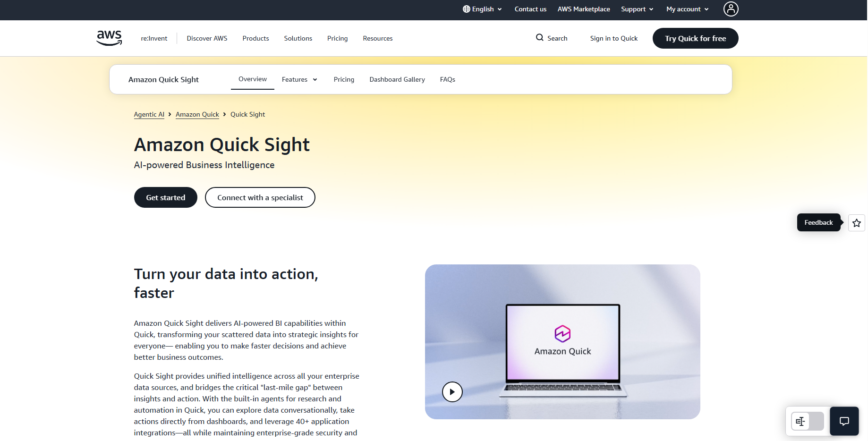Open the Dashboard Gallery tab
868x441 pixels.
tap(397, 79)
